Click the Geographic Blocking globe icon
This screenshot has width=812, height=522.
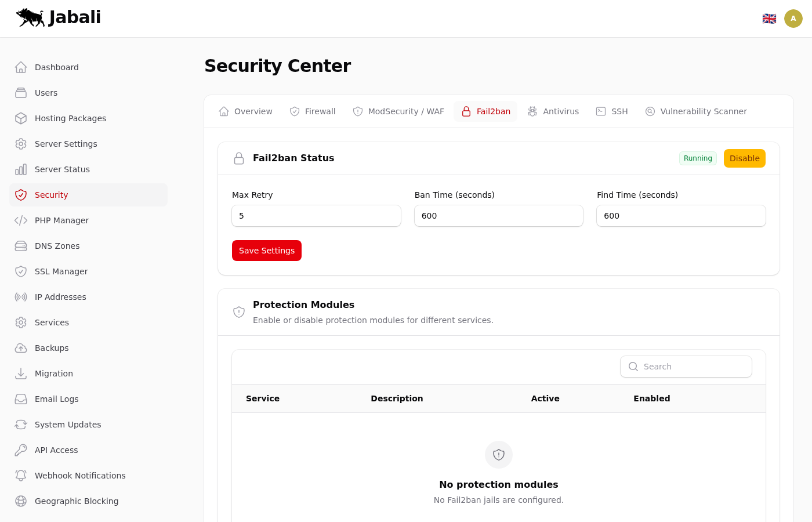coord(21,501)
